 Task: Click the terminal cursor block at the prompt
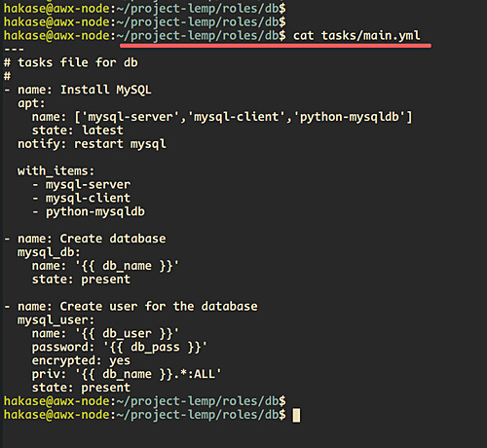tap(296, 415)
